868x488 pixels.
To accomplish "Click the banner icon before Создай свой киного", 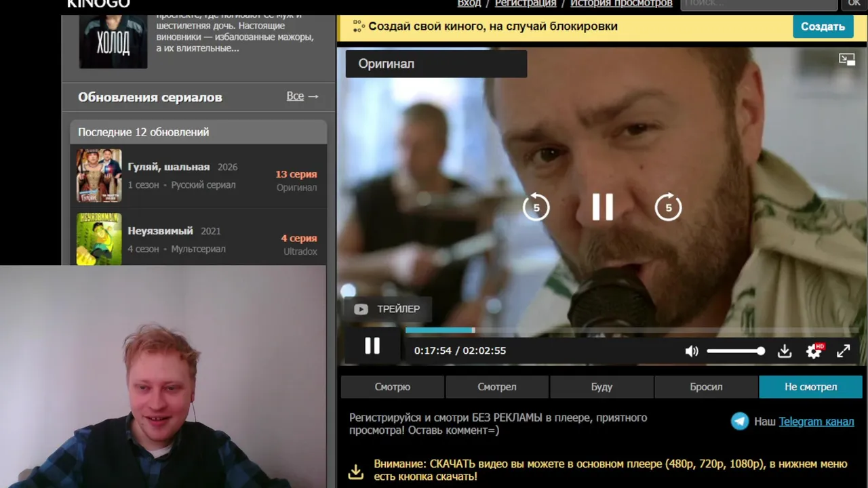I will [x=359, y=26].
